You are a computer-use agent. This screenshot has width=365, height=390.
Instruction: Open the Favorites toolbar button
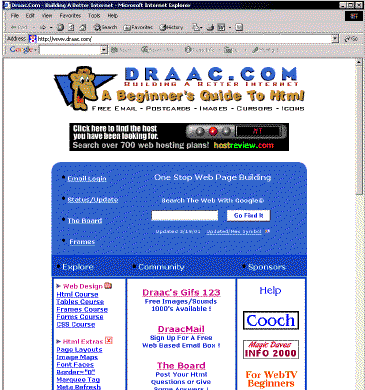(x=138, y=27)
